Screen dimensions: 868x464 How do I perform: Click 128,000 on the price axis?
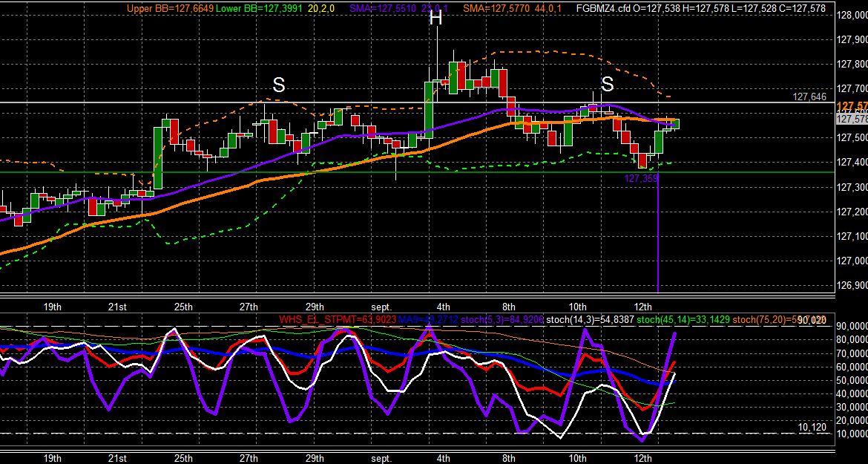(x=852, y=15)
